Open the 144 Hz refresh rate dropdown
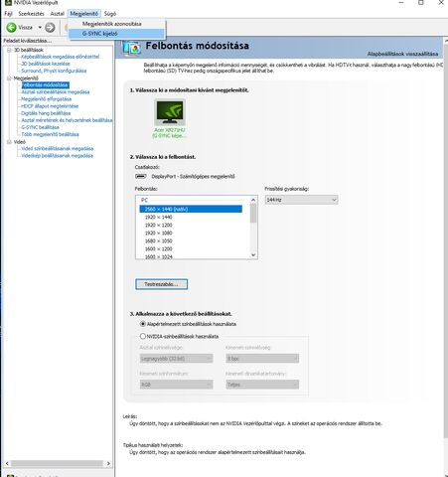The height and width of the screenshot is (477, 448). point(301,200)
